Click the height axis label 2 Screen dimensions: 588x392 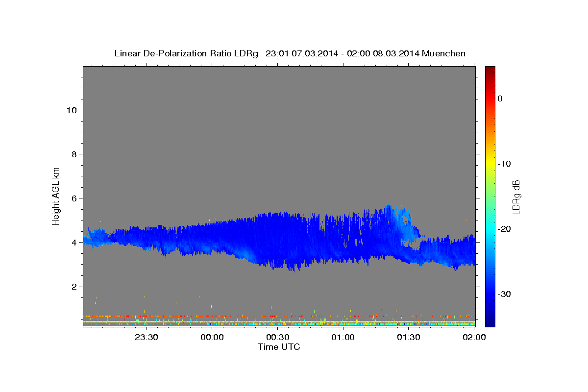point(74,286)
